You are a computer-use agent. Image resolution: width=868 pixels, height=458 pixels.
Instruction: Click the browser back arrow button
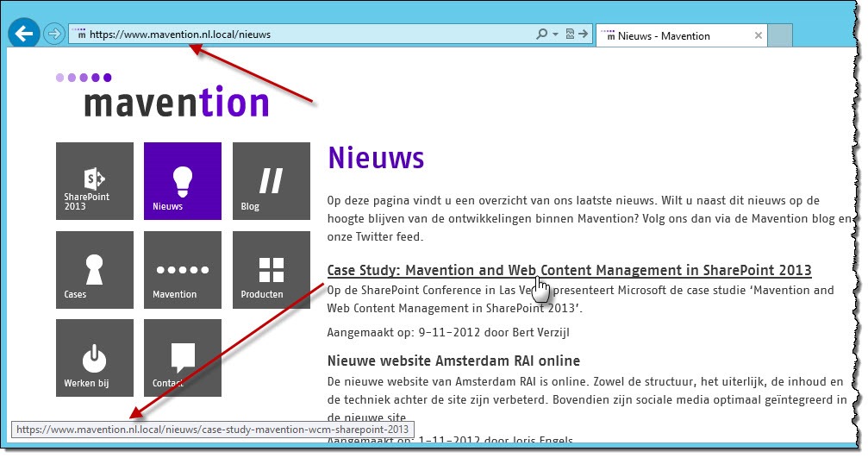click(x=24, y=34)
